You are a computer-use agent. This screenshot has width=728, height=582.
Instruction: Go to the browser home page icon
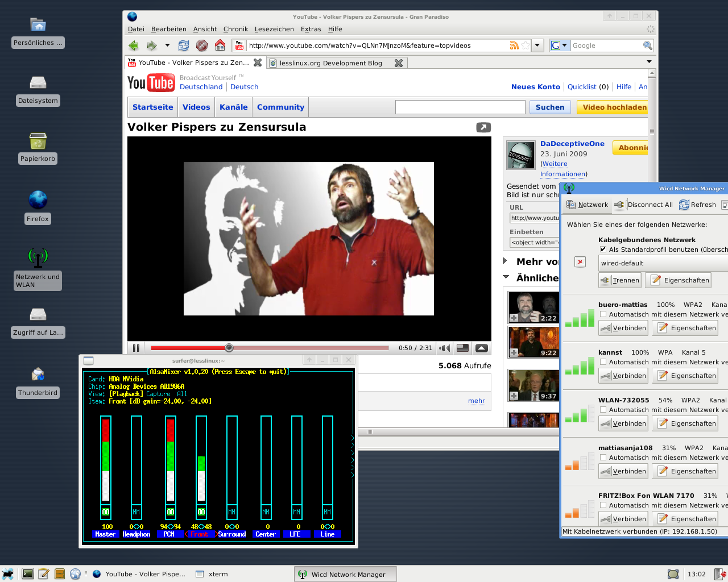(x=220, y=45)
